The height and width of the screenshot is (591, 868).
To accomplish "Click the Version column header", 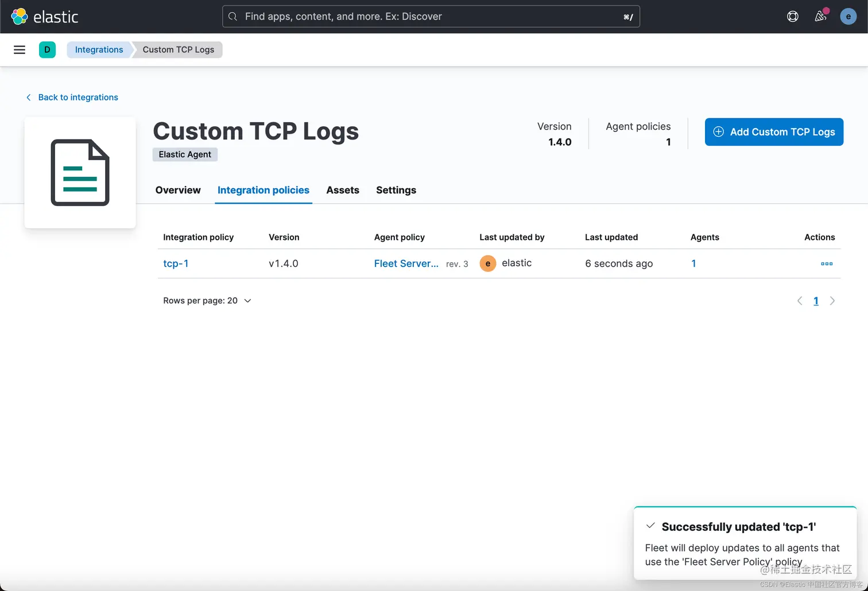I will [x=284, y=237].
